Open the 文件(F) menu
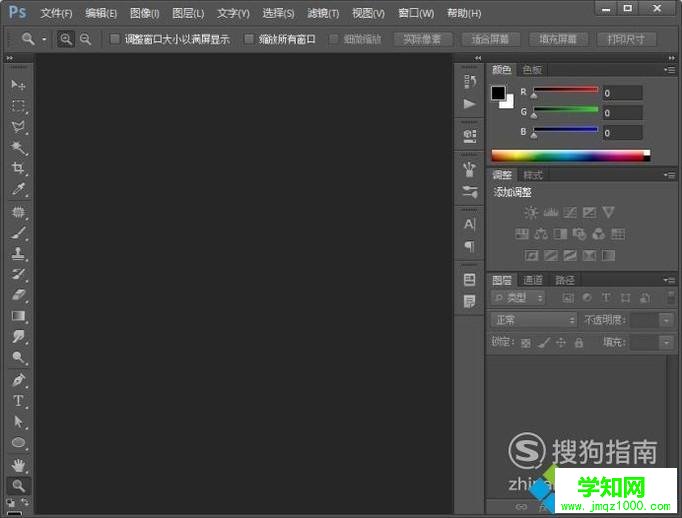682x518 pixels. (x=56, y=13)
